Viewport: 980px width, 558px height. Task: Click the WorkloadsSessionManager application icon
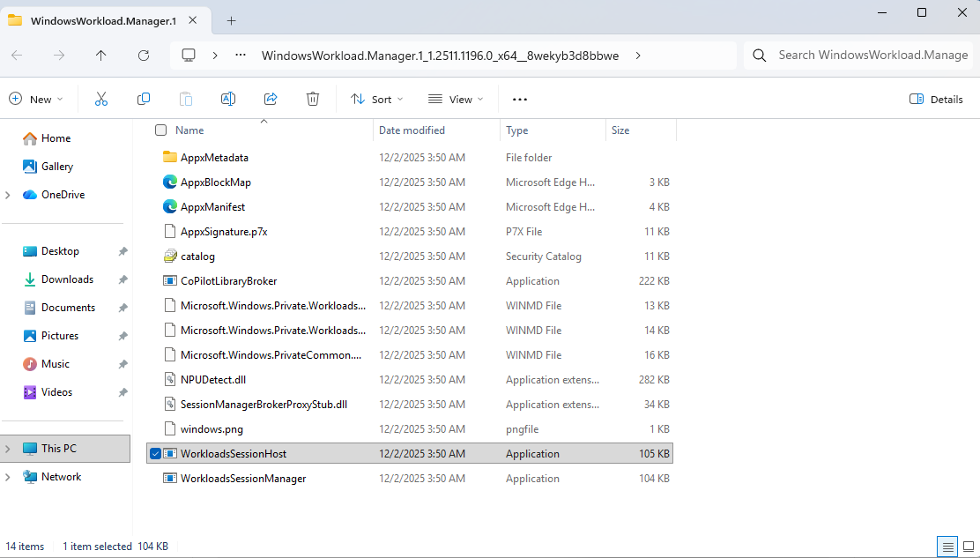click(169, 478)
